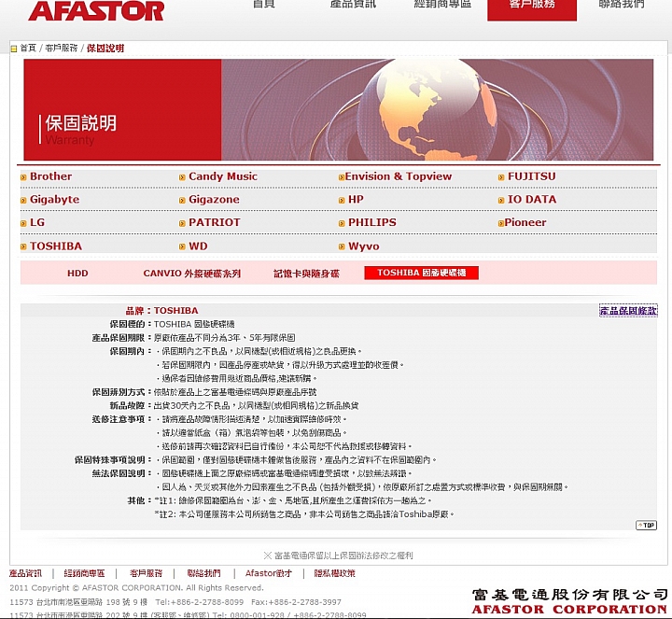Select the active TOSHIBA 固態硬碟機 tab
The height and width of the screenshot is (619, 672).
point(421,273)
